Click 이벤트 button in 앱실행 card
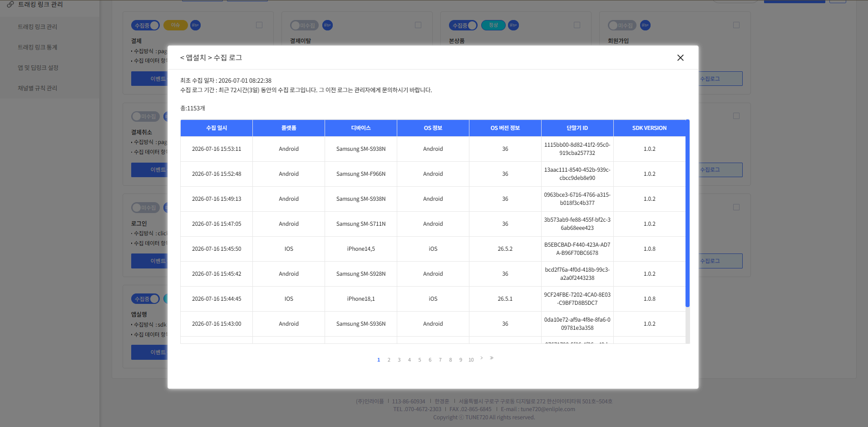868x427 pixels. (x=149, y=352)
